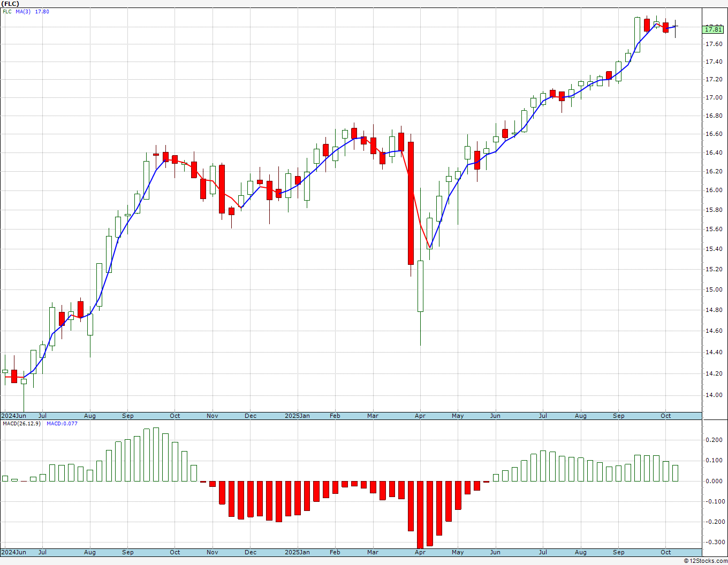Viewport: 728px width, 565px height.
Task: Click the 15.80 price axis label
Action: (x=714, y=210)
